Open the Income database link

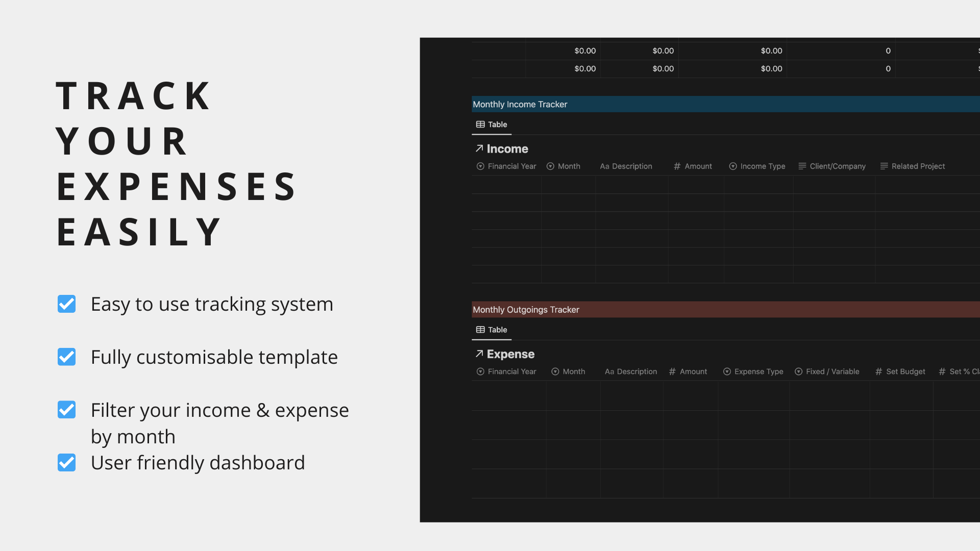pyautogui.click(x=507, y=149)
